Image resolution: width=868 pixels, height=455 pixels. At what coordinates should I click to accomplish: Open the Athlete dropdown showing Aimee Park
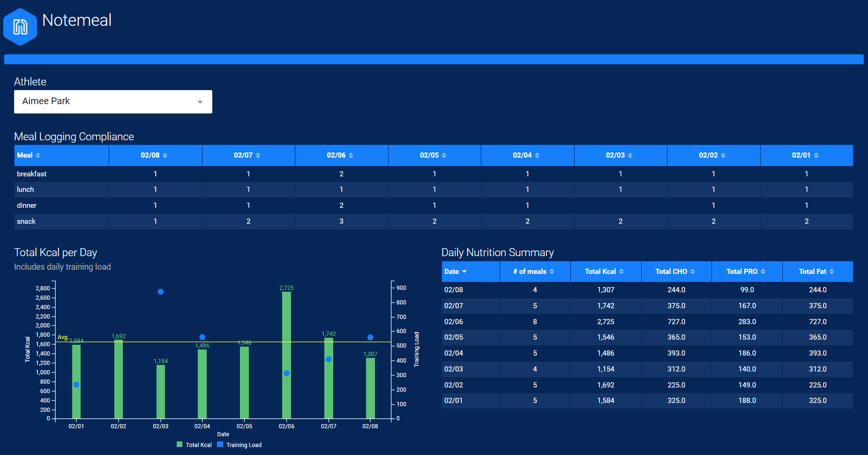[113, 102]
